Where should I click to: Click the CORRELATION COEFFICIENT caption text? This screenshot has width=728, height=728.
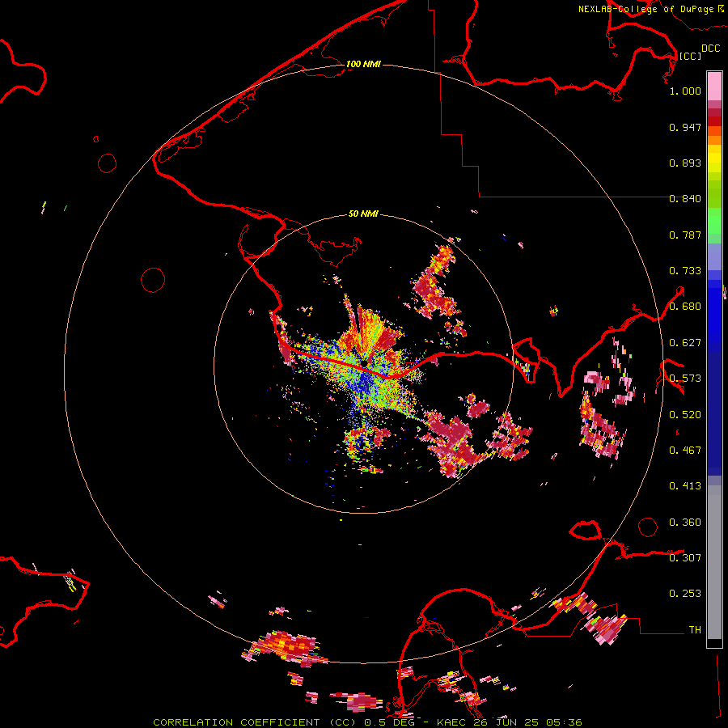click(x=236, y=722)
